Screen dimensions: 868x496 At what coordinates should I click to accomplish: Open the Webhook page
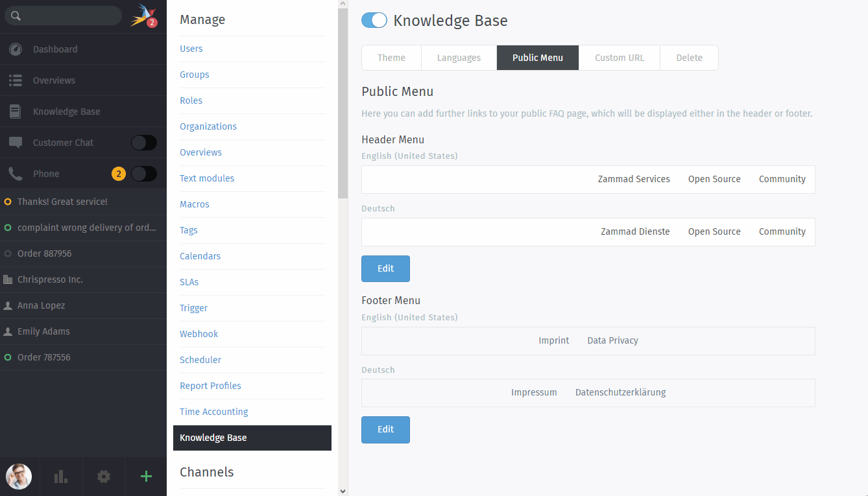point(199,334)
